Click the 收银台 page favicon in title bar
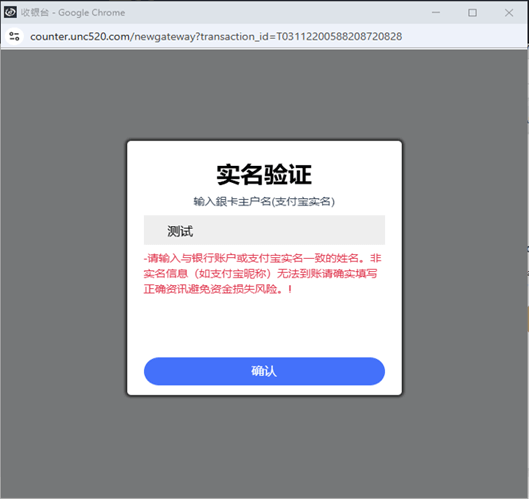This screenshot has width=529, height=499. point(10,12)
